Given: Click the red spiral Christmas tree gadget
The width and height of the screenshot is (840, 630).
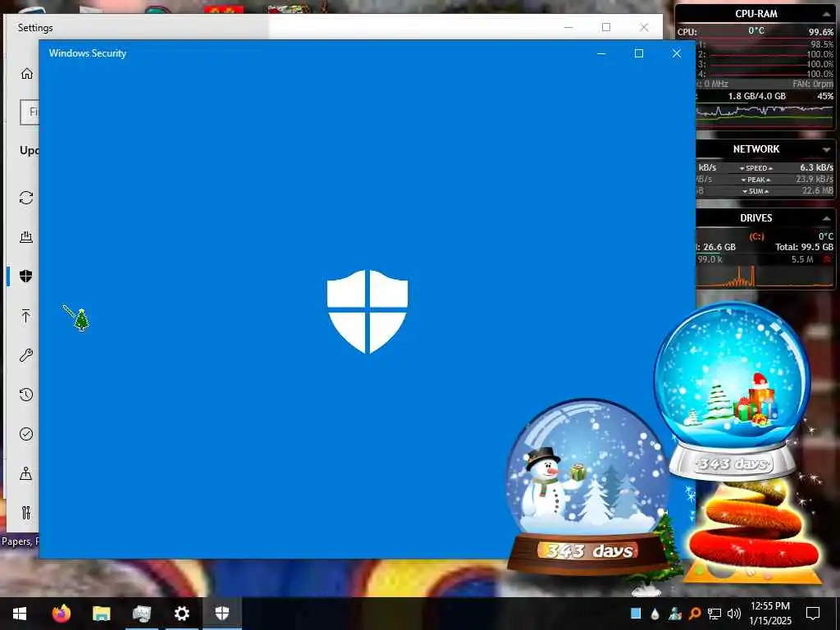Looking at the screenshot, I should (752, 532).
